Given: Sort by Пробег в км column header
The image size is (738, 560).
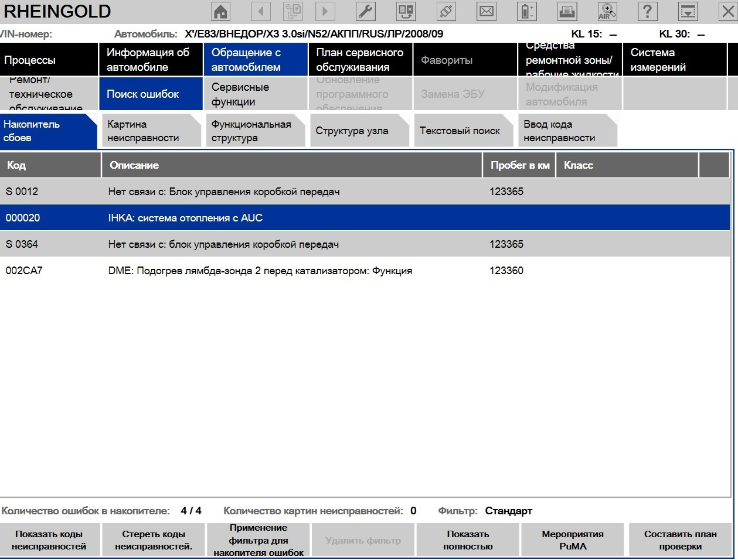Looking at the screenshot, I should [519, 165].
